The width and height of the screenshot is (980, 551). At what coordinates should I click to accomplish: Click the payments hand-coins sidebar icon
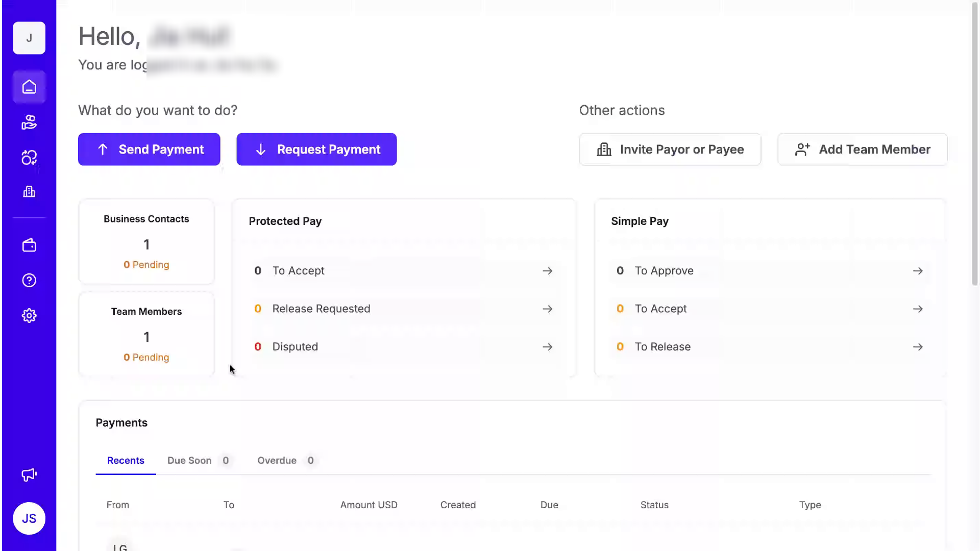point(29,122)
